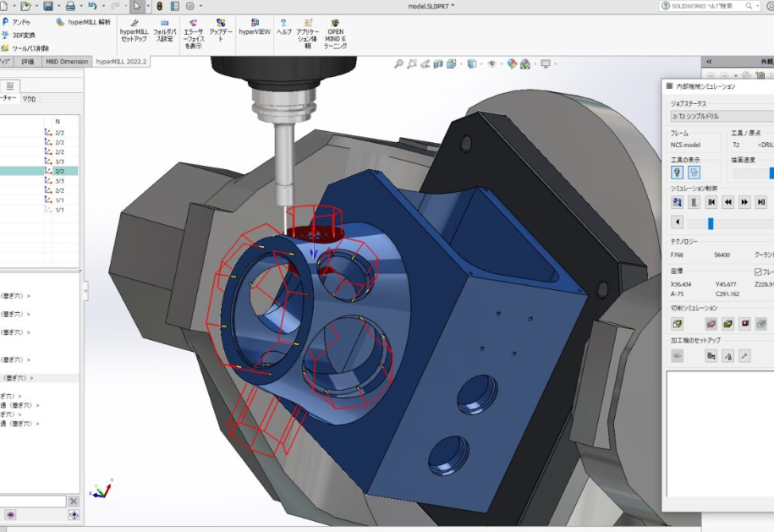Click 3DF変換 conversion command
This screenshot has width=774, height=532.
(x=19, y=35)
